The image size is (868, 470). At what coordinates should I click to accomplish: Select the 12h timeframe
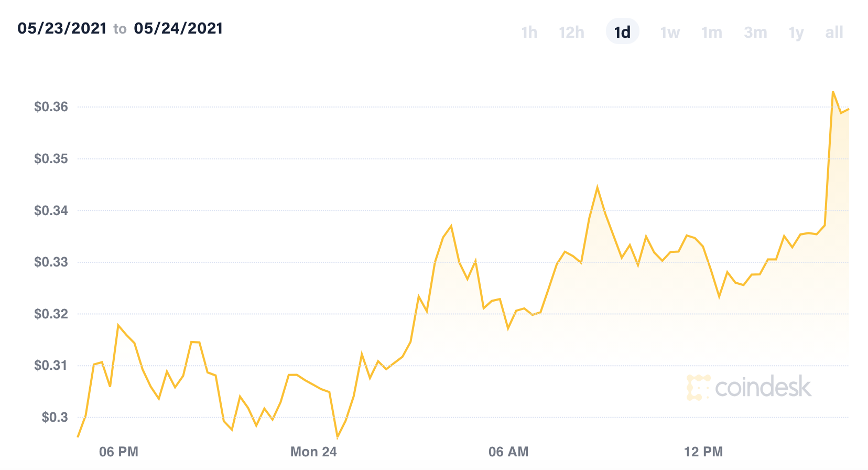point(571,32)
